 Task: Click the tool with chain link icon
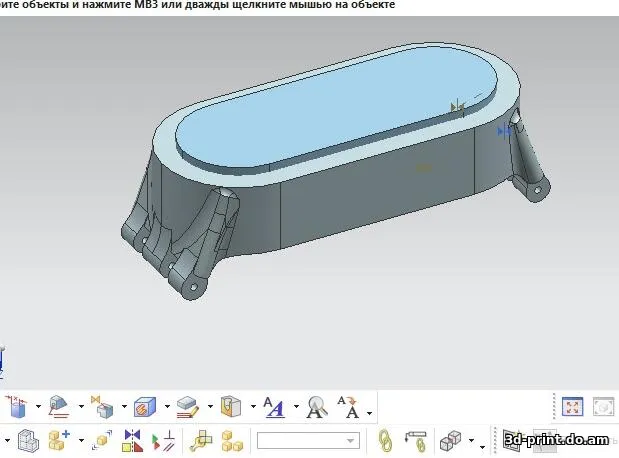416,440
